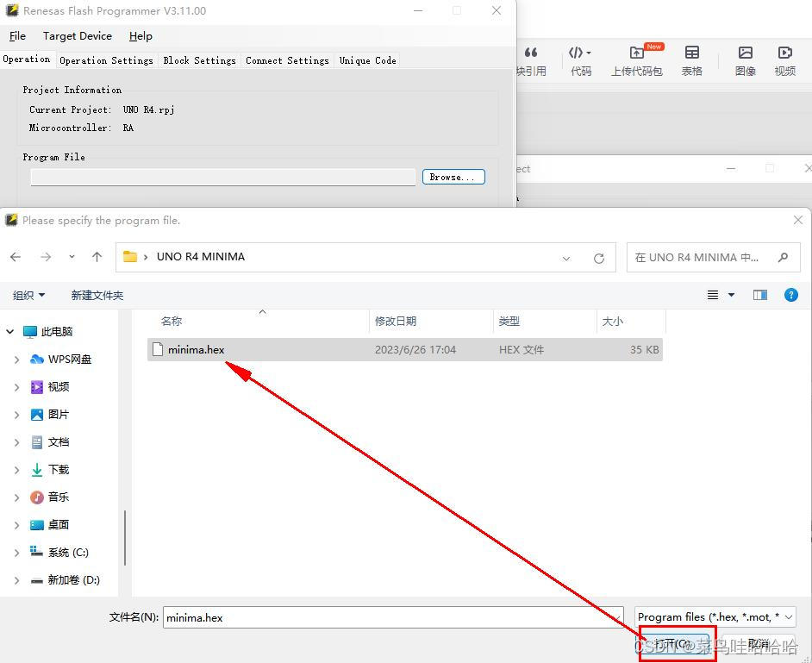Viewport: 812px width, 663px height.
Task: Go forward in the file dialog
Action: click(x=46, y=257)
